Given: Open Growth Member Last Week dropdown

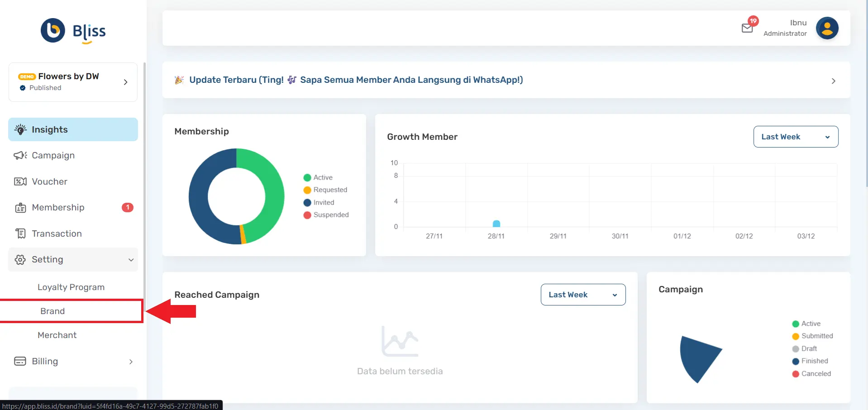Looking at the screenshot, I should [x=795, y=137].
